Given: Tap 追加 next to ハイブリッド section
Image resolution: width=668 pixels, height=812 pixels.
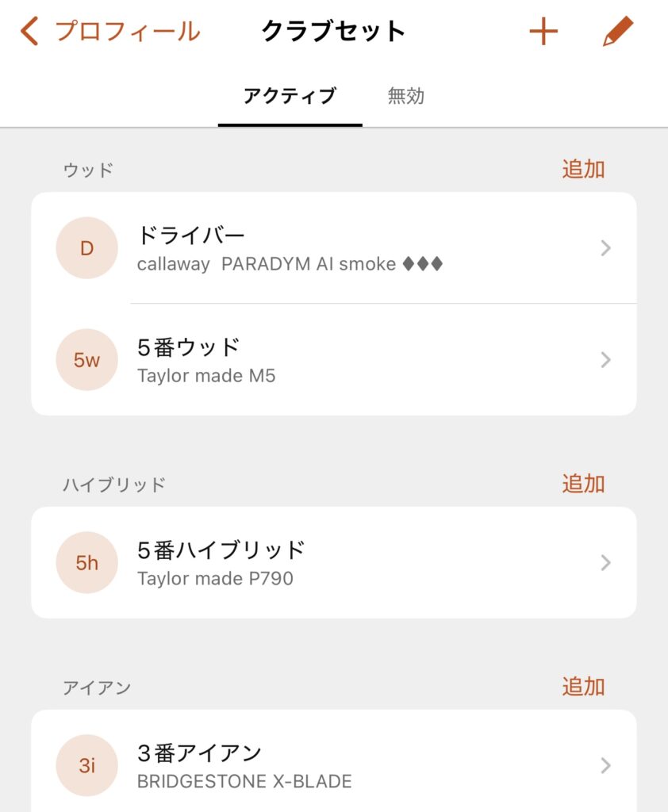Looking at the screenshot, I should (x=583, y=484).
